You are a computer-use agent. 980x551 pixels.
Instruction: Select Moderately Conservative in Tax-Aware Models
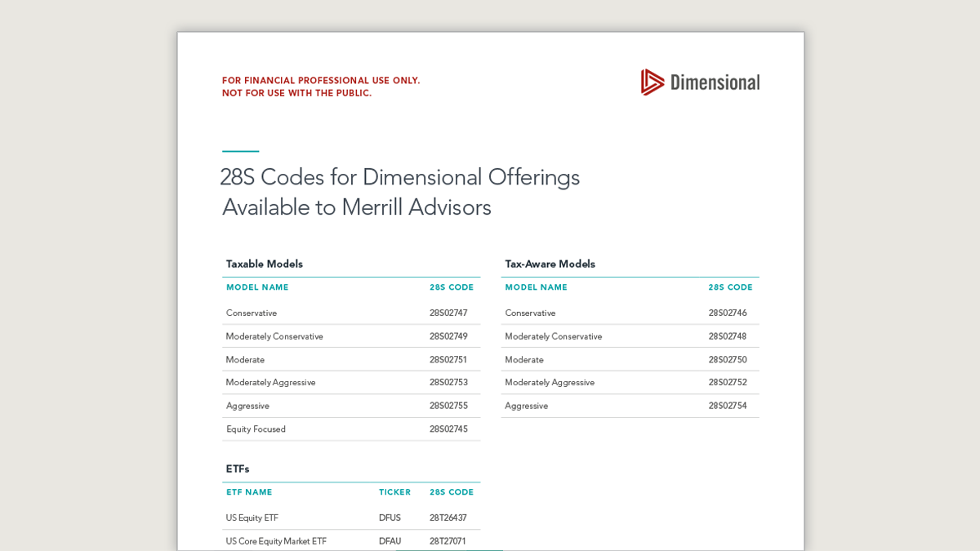553,336
